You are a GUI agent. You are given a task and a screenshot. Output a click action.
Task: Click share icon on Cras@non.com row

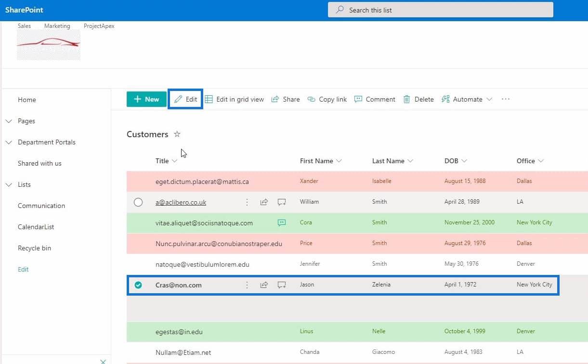(x=264, y=285)
